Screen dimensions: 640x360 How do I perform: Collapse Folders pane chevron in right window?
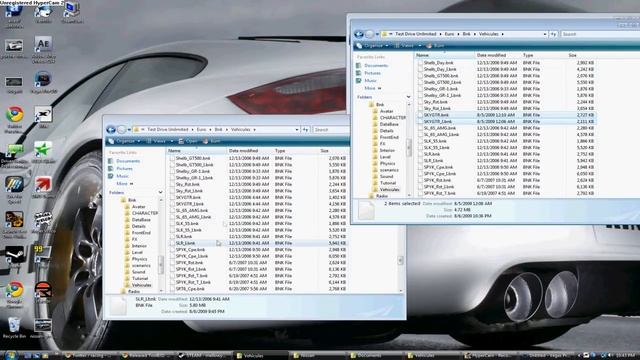point(409,97)
